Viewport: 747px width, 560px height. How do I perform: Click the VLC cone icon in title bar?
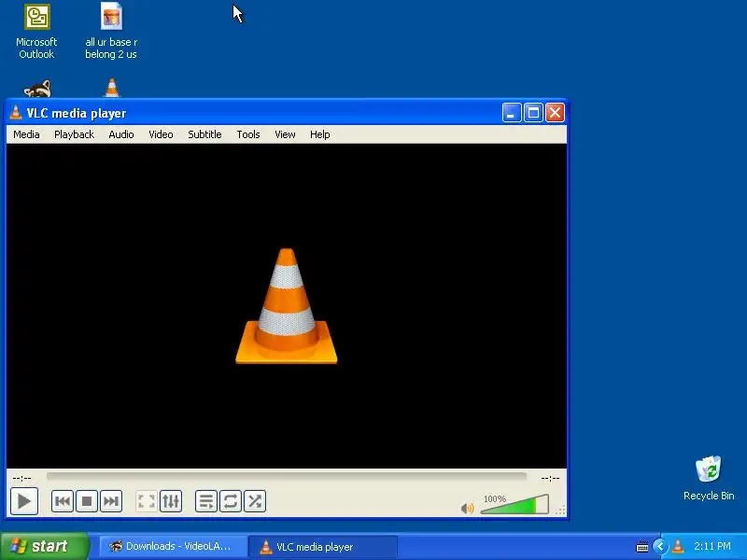tap(16, 112)
